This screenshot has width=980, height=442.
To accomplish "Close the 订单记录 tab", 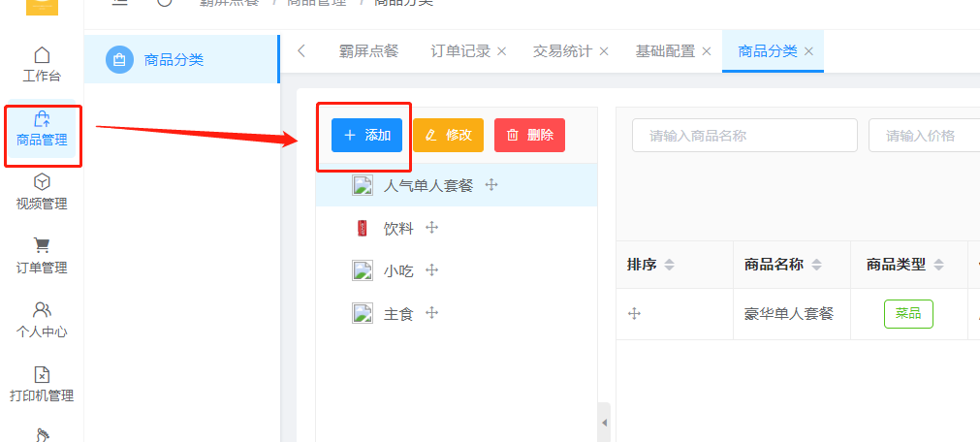I will tap(501, 51).
